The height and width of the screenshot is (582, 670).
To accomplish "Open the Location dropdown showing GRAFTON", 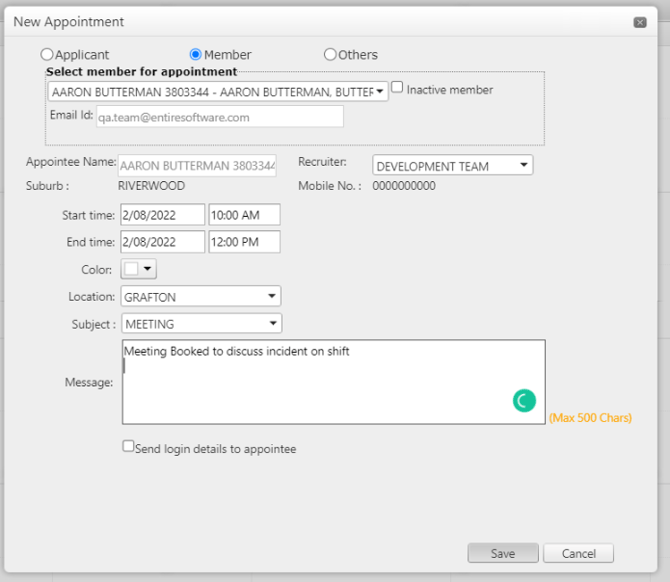I will (201, 297).
